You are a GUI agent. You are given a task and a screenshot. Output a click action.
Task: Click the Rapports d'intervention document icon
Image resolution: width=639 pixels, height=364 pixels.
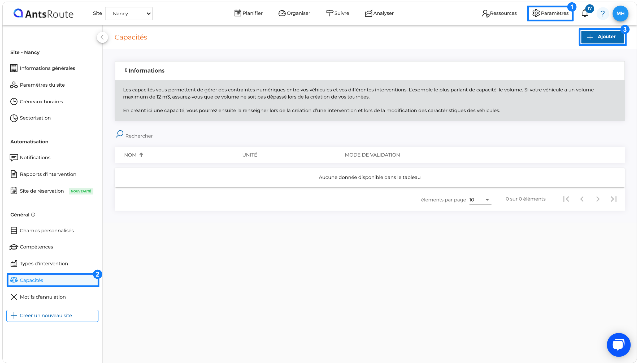tap(14, 174)
